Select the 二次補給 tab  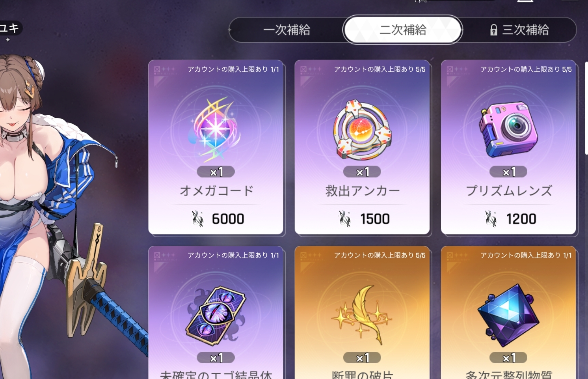pos(403,30)
